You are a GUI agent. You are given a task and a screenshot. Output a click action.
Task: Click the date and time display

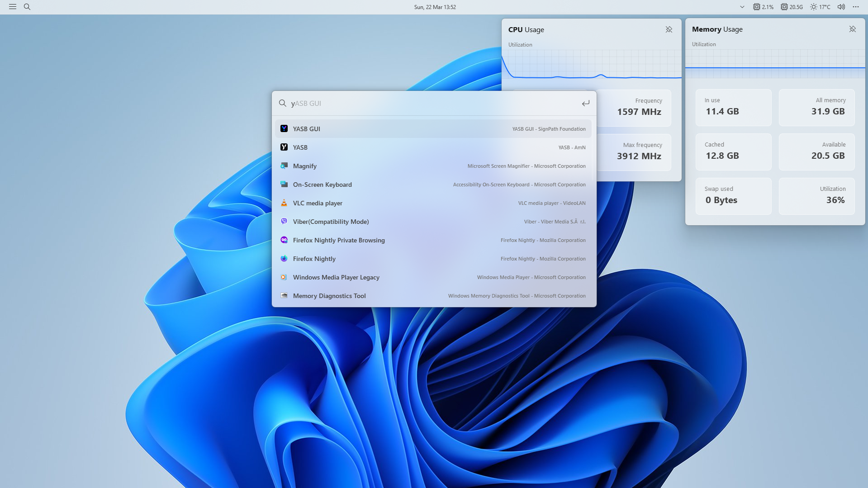pos(434,7)
